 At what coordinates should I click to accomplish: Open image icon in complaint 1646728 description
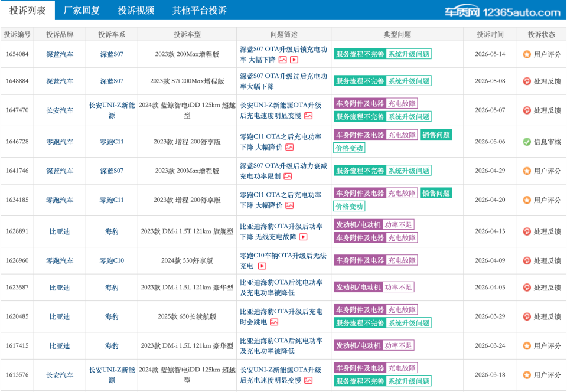click(289, 148)
